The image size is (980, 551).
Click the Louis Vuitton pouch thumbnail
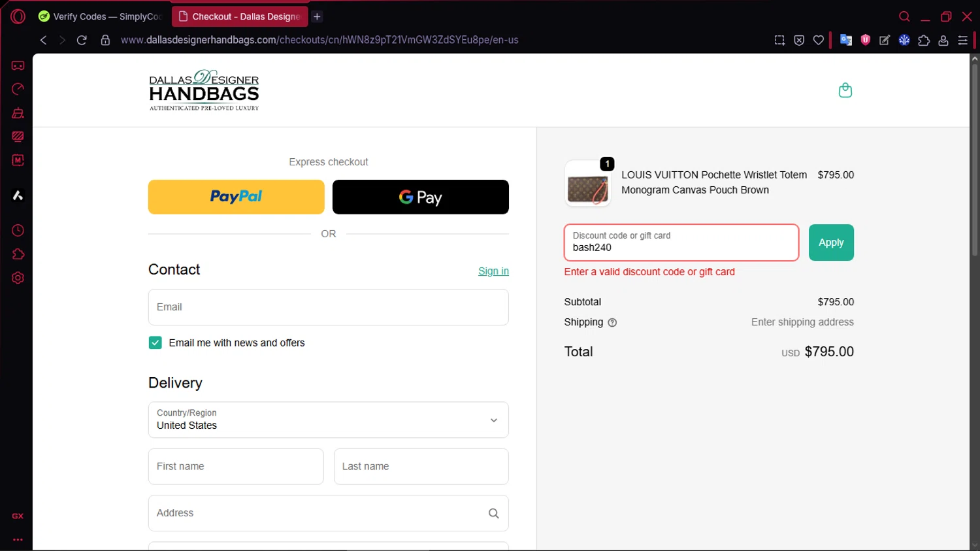[x=588, y=184]
